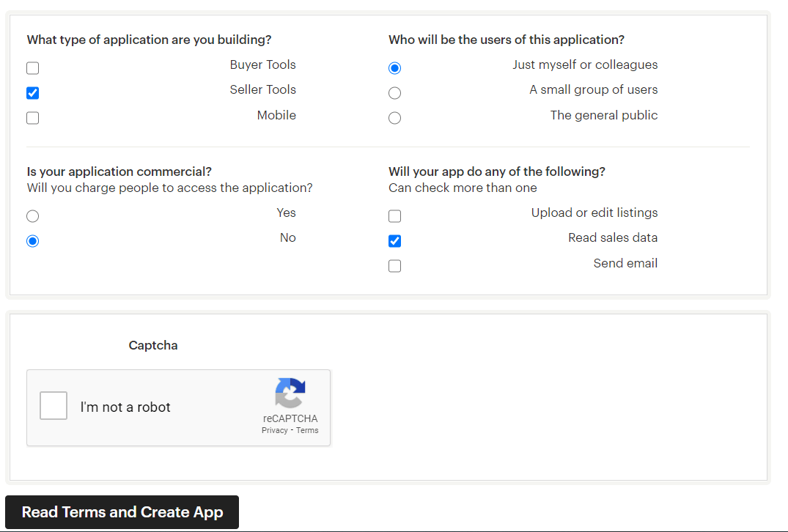Uncheck the Seller Tools checkbox

[x=32, y=93]
